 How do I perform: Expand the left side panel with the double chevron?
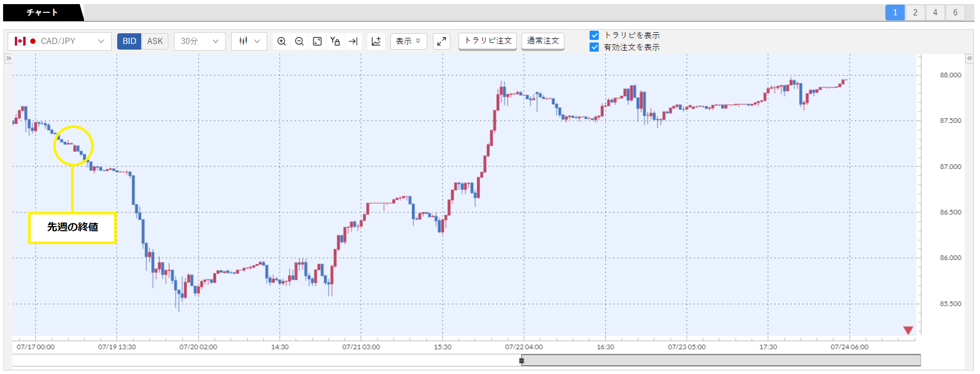coord(8,58)
